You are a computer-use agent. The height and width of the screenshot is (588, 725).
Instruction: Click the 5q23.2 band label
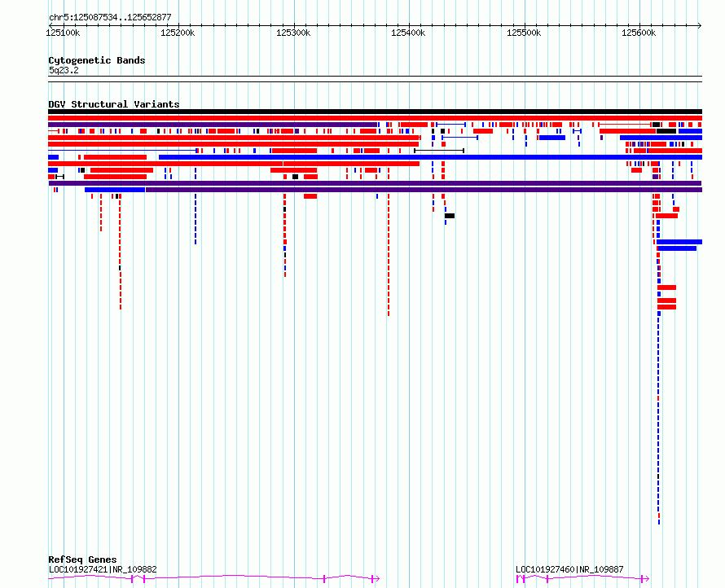[64, 70]
